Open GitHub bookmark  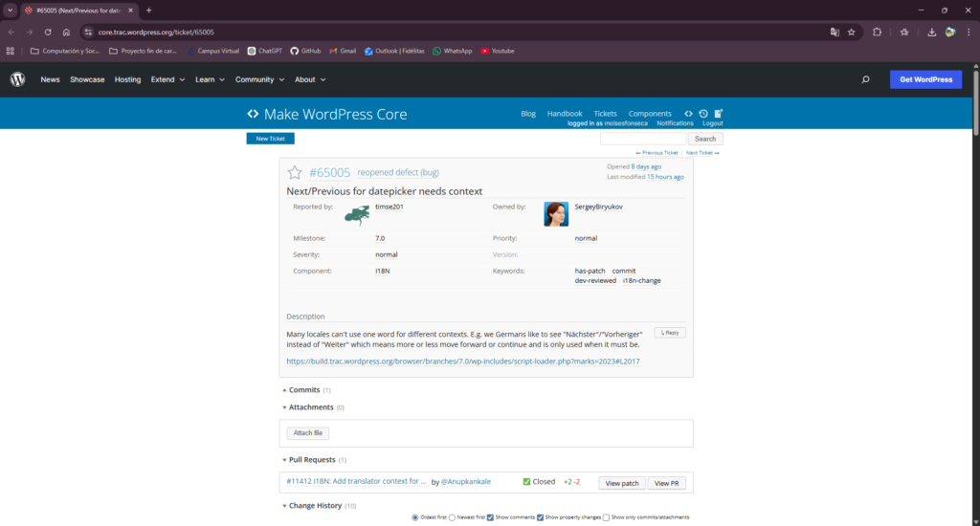(305, 52)
